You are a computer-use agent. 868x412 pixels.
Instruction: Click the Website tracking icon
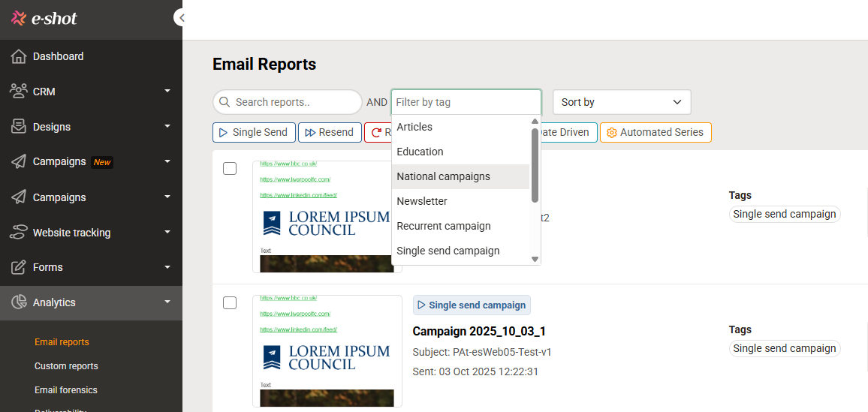click(x=19, y=233)
